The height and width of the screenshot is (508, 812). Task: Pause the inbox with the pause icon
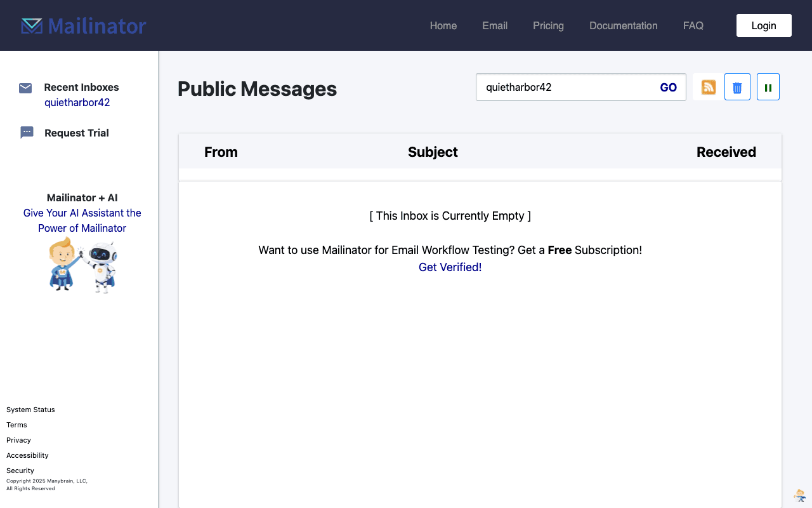(x=768, y=87)
